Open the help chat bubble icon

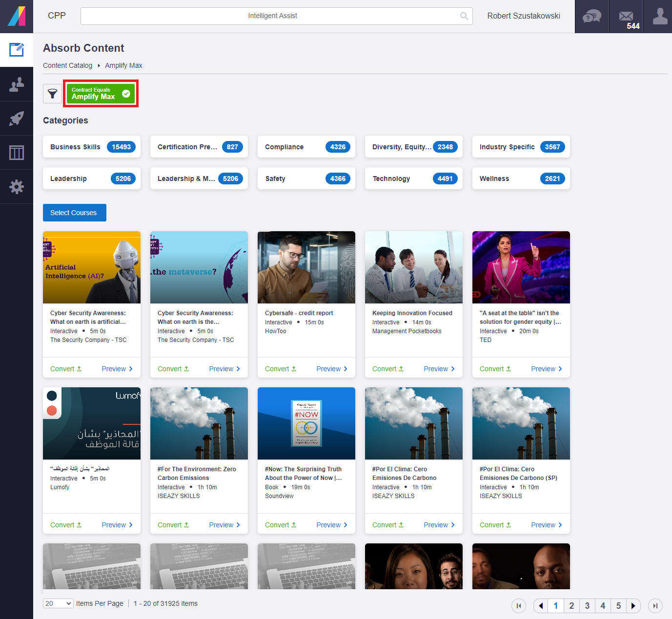(x=592, y=17)
